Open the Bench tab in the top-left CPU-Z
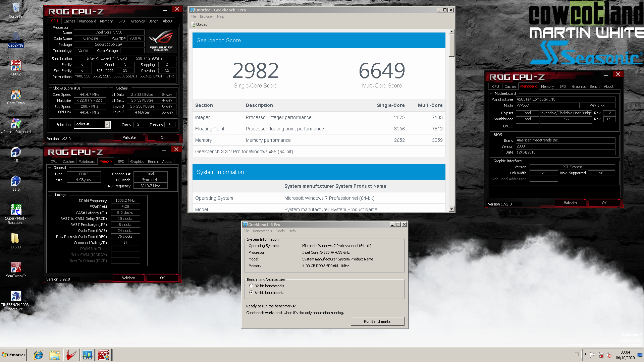 (x=153, y=21)
